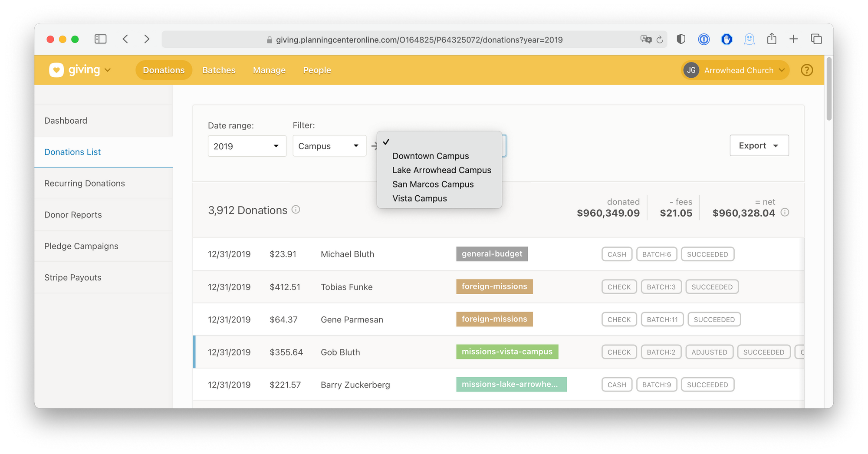This screenshot has width=868, height=454.
Task: Click the info icon beside the net total
Action: tap(785, 213)
